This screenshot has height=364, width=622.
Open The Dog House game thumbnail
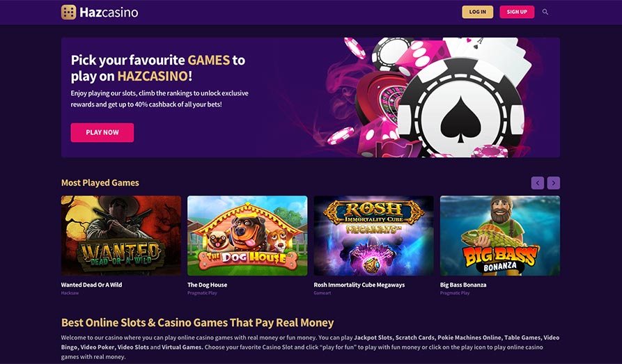[247, 235]
